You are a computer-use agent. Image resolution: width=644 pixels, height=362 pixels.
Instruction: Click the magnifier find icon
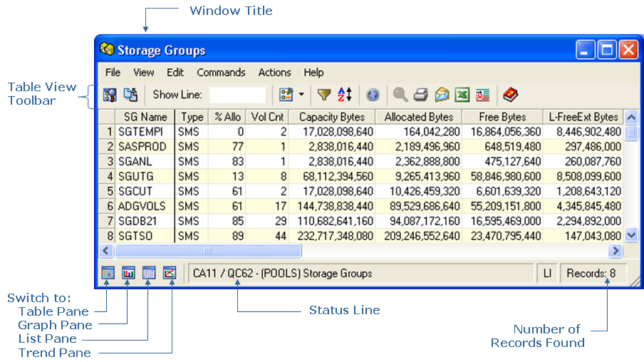tap(400, 95)
